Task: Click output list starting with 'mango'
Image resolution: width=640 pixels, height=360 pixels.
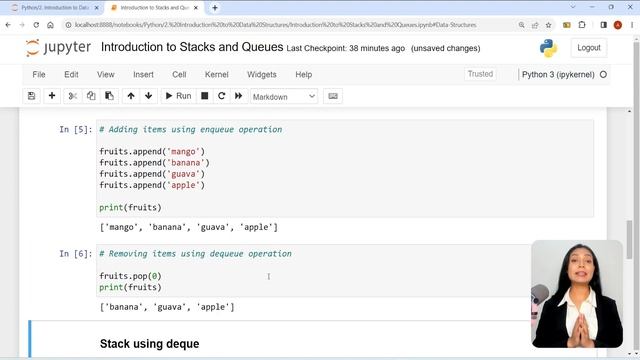Action: click(189, 227)
